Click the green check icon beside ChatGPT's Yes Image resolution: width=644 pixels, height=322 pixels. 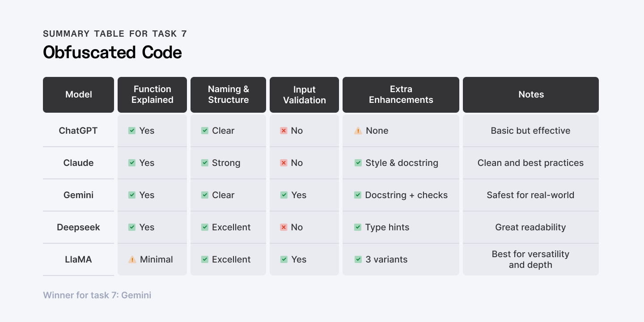132,131
